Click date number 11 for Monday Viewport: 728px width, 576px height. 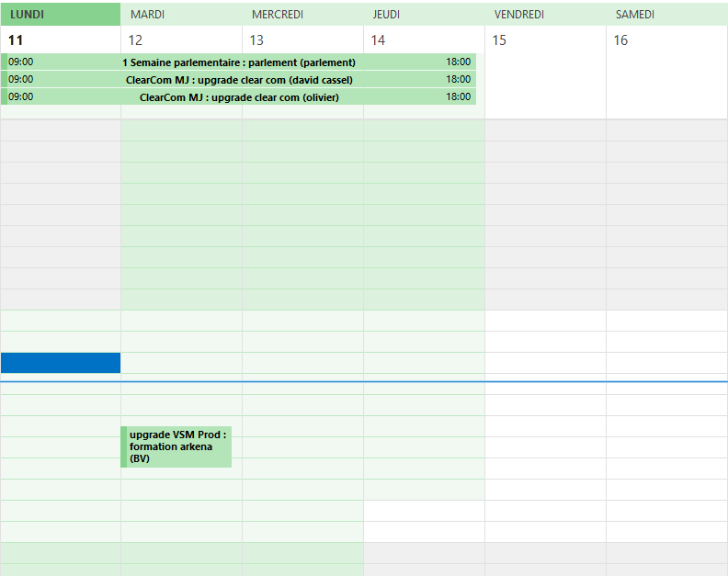[x=16, y=40]
